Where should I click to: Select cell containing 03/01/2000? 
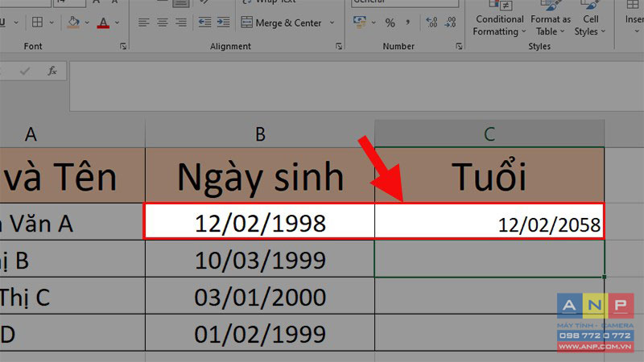[x=260, y=296]
